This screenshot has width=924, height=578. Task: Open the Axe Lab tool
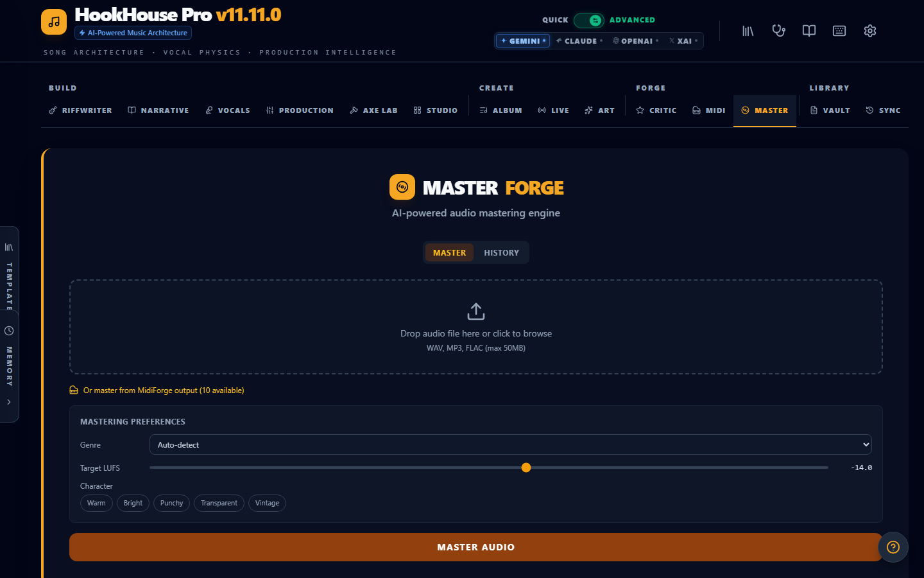coord(373,110)
